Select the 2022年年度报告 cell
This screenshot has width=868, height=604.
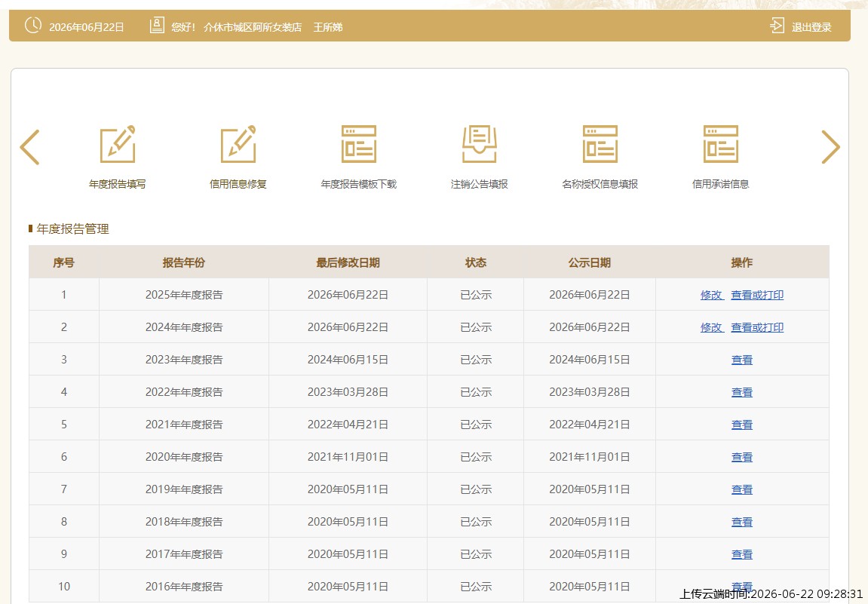point(184,392)
